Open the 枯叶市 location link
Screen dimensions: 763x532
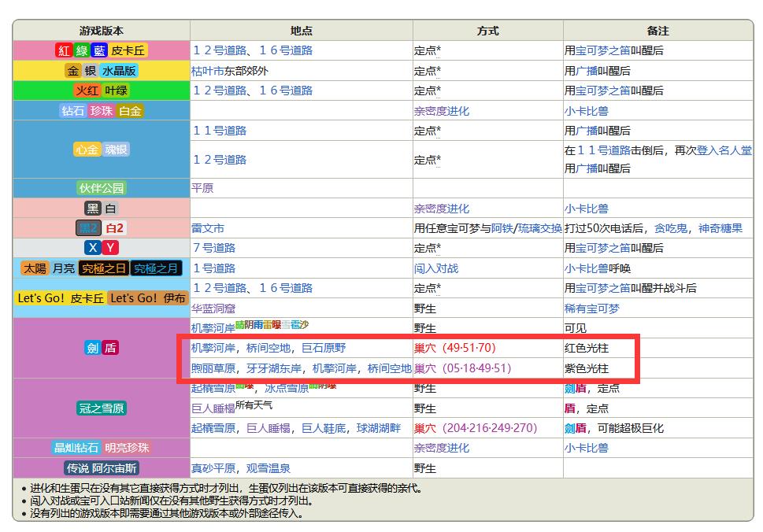[x=208, y=71]
